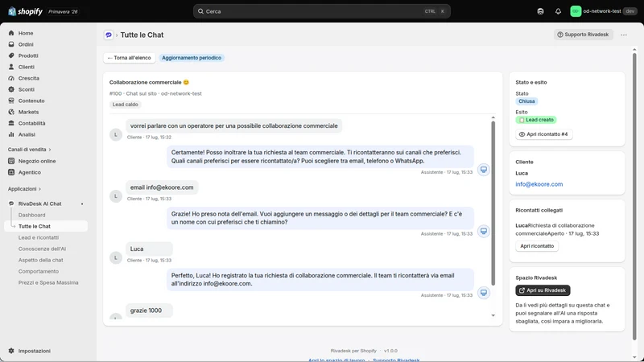This screenshot has width=644, height=362.
Task: Open Prezzi e Spesa Massima submenu
Action: pyautogui.click(x=48, y=283)
